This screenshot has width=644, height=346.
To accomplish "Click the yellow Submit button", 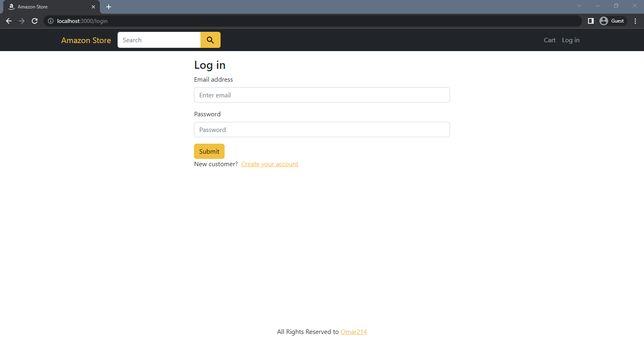I will pyautogui.click(x=209, y=151).
